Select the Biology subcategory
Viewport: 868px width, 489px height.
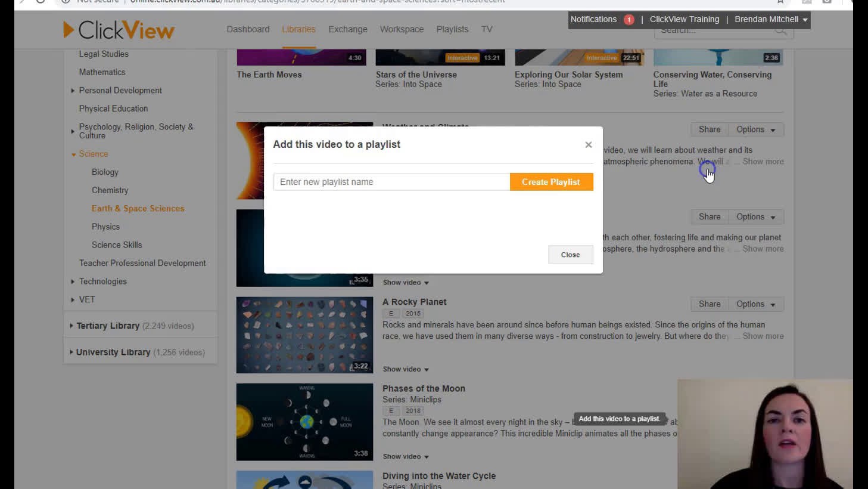click(105, 172)
